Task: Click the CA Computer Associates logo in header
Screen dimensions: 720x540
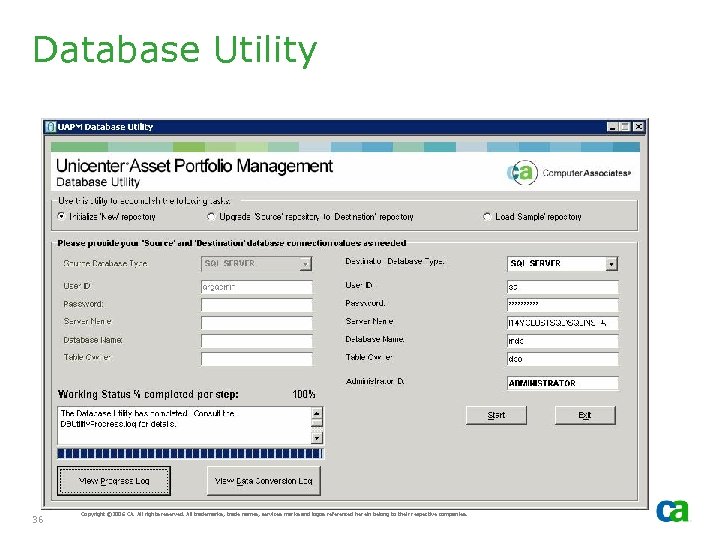Action: (x=569, y=173)
